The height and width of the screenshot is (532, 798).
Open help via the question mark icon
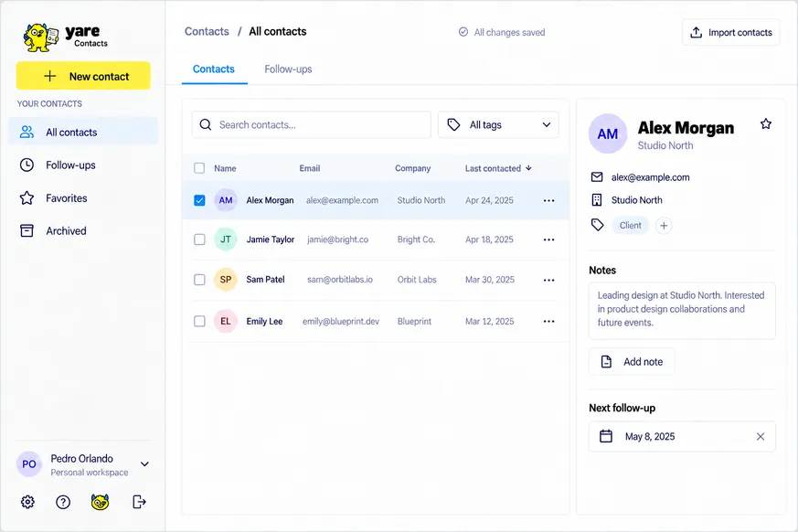click(63, 502)
